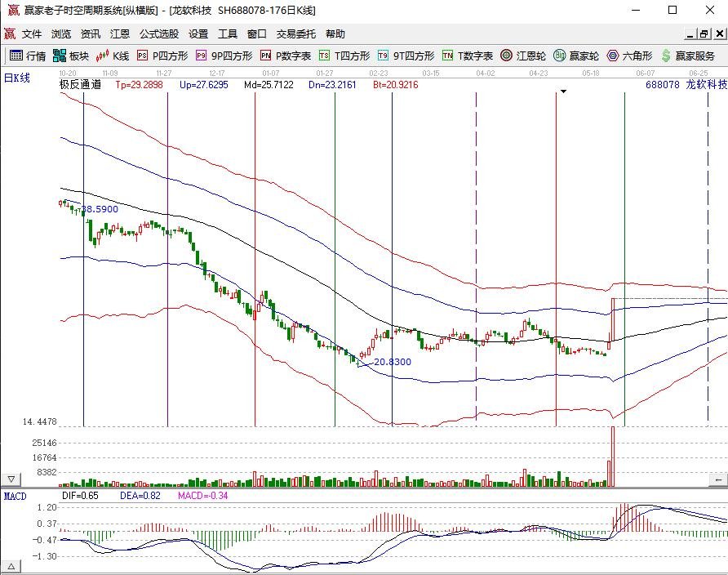Open the 公式选股 menu
The height and width of the screenshot is (575, 728).
159,34
